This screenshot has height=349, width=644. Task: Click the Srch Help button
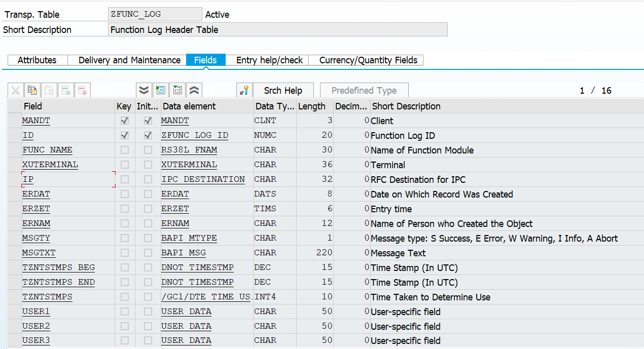tap(283, 91)
